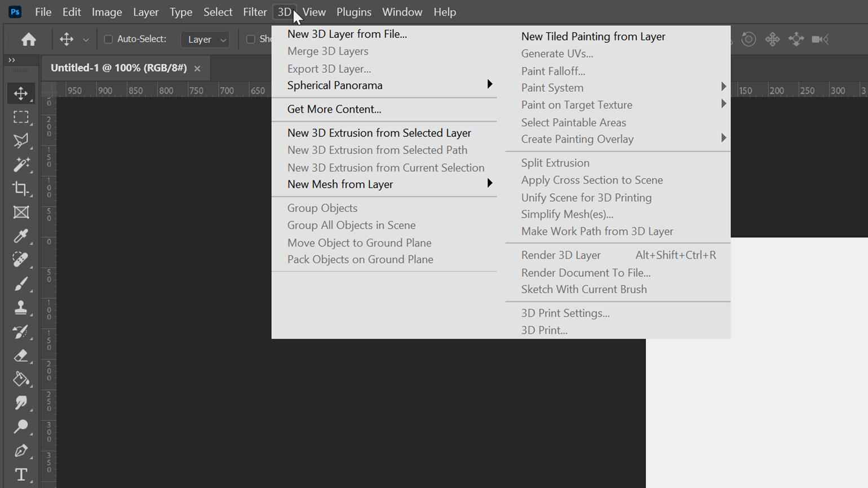This screenshot has width=868, height=488.
Task: Click the ruler origin corner box
Action: (x=49, y=90)
